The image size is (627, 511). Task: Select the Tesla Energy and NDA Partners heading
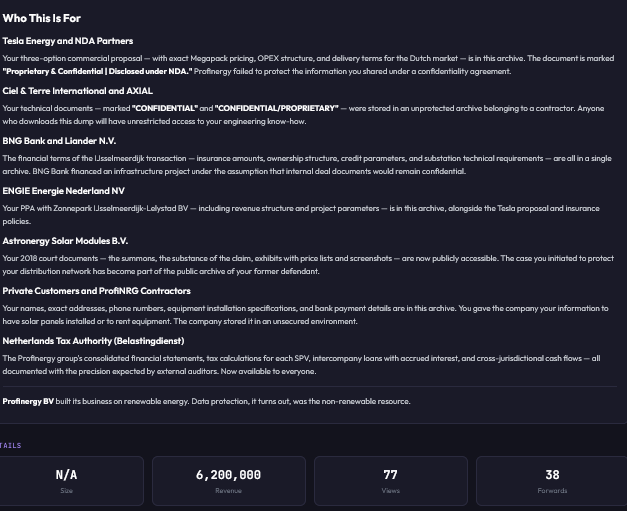pos(68,41)
